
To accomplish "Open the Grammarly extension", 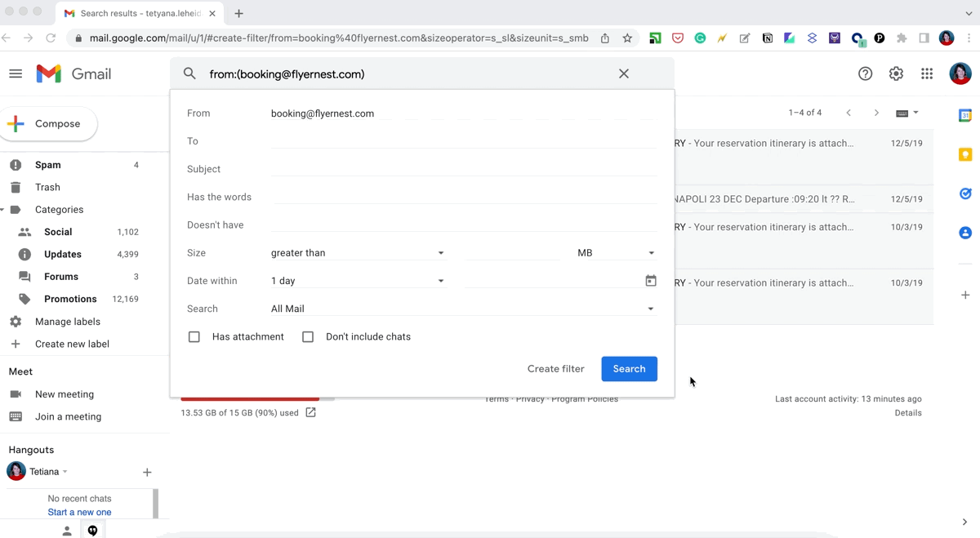I will click(700, 38).
